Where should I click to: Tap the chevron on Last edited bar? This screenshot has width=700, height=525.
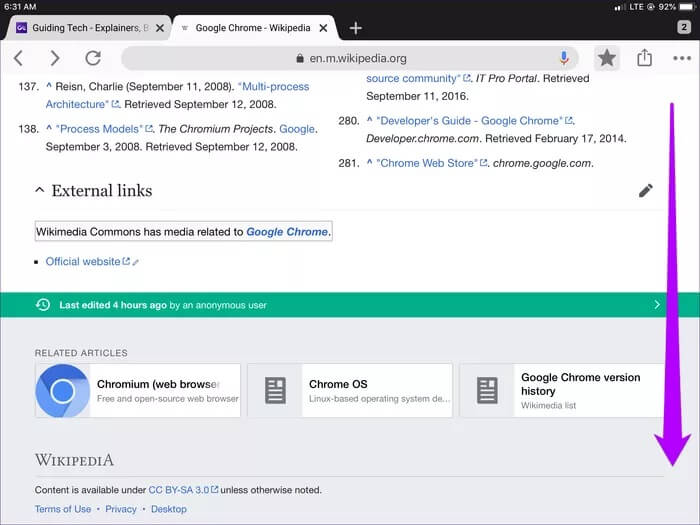[657, 304]
